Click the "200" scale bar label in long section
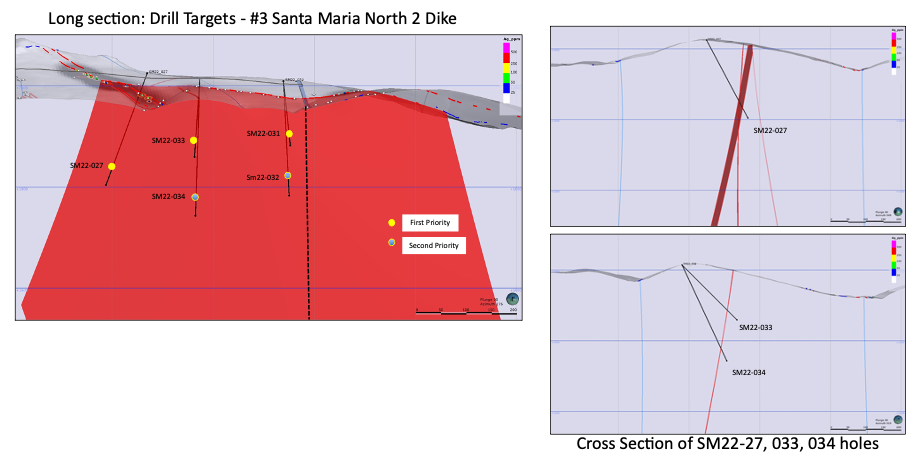The image size is (906, 468). [514, 310]
